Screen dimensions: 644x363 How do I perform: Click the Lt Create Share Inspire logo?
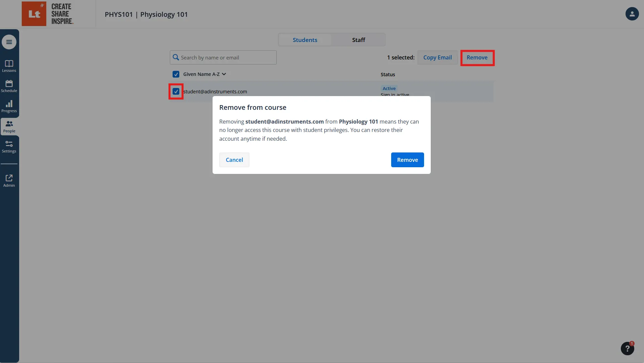(48, 14)
